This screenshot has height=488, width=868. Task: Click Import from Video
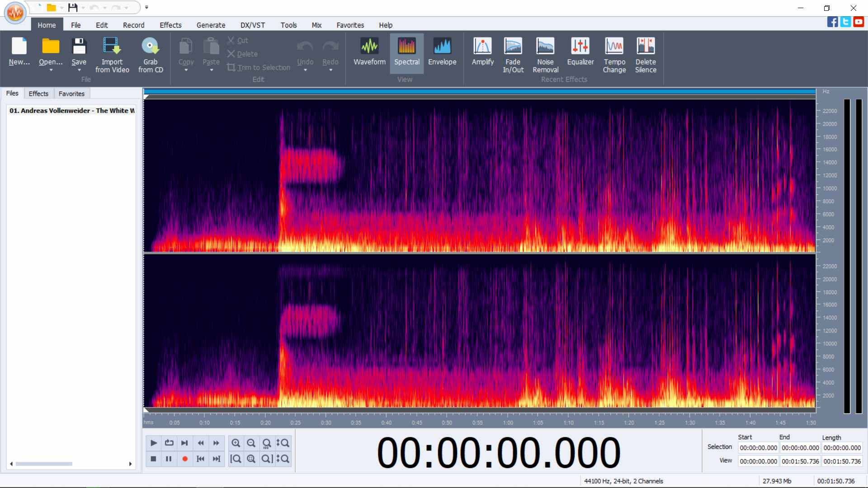click(112, 55)
